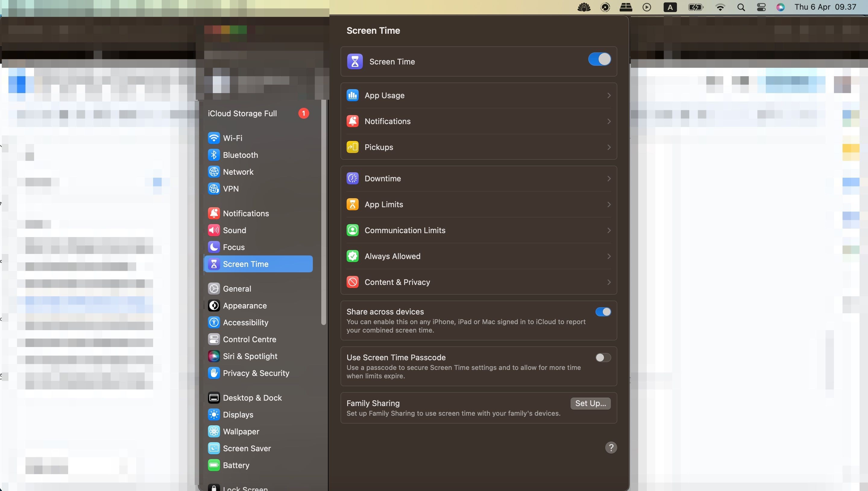Select the partly visible Lock Screen item
This screenshot has width=868, height=491.
258,488
